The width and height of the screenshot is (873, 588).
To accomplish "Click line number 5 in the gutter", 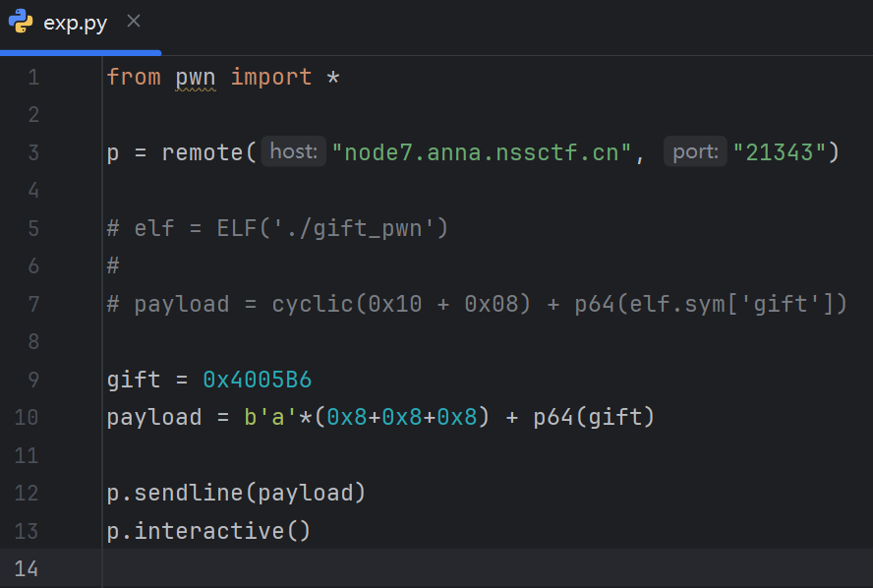I will (x=33, y=228).
